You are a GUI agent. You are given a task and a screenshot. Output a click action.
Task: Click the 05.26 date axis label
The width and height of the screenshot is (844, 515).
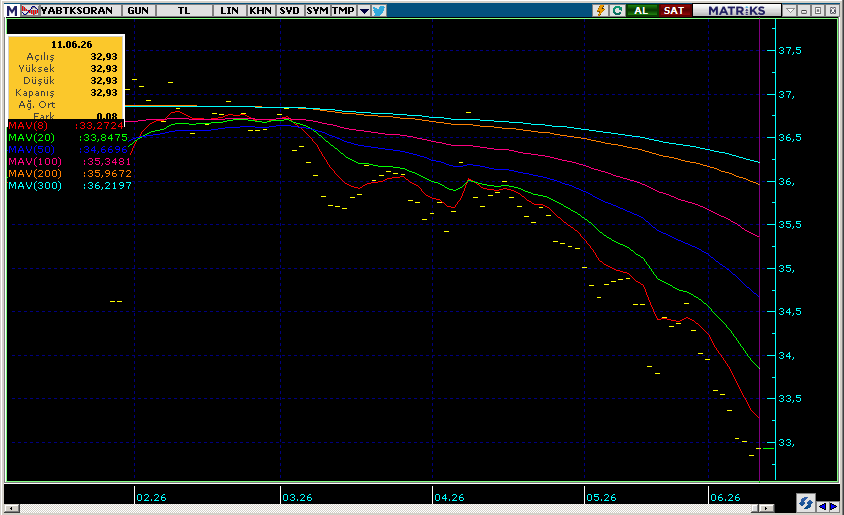click(x=601, y=497)
